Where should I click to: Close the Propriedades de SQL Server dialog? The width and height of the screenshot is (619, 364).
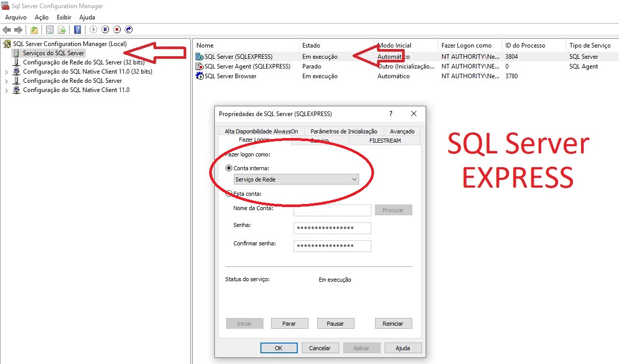click(414, 113)
